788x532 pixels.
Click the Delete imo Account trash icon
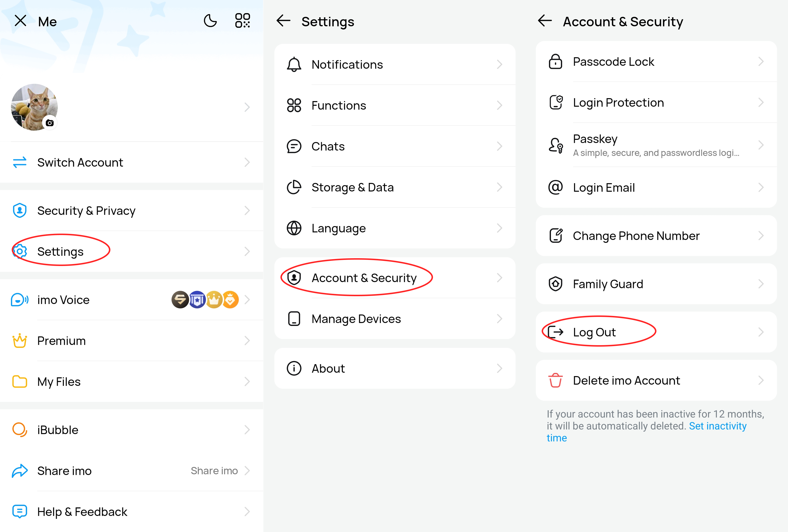[555, 380]
